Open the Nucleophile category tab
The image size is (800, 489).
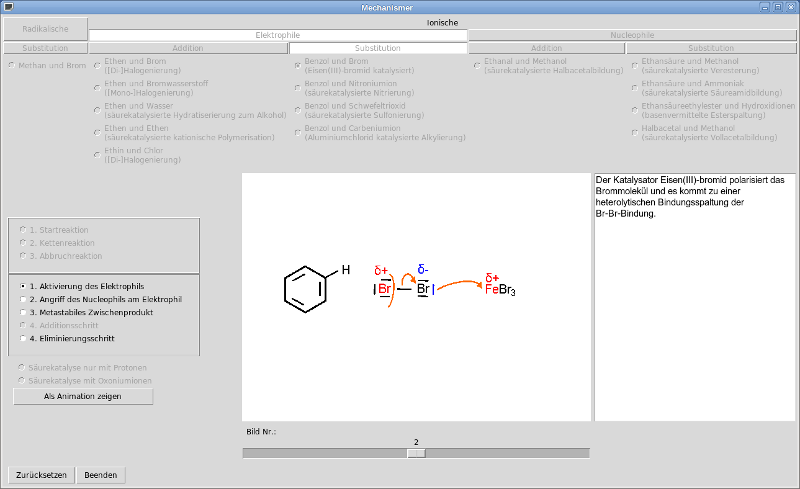click(x=632, y=35)
